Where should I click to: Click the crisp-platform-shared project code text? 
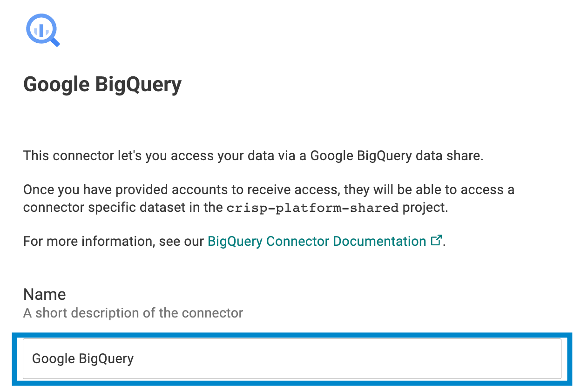(x=312, y=208)
